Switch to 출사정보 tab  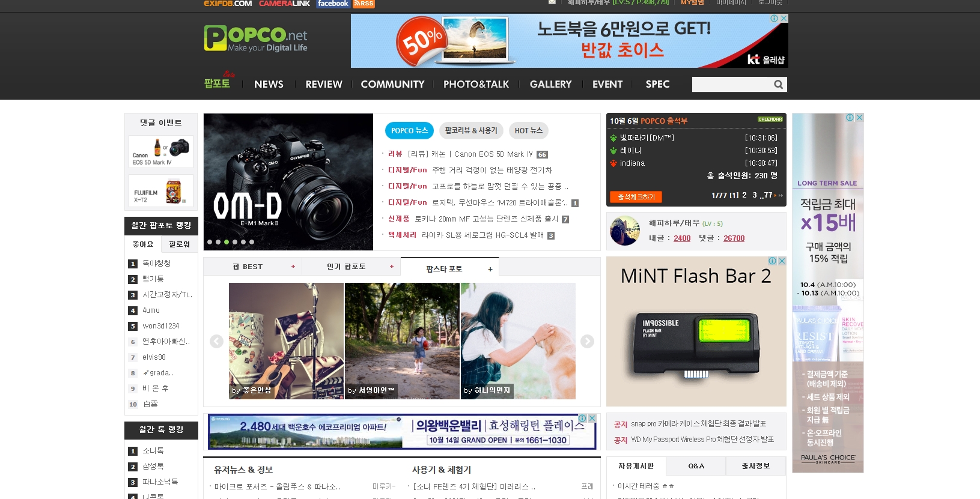click(x=756, y=466)
